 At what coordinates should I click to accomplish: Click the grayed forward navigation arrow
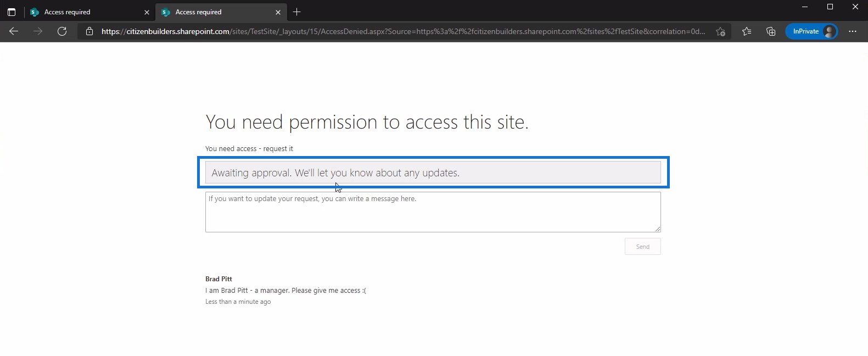(38, 31)
